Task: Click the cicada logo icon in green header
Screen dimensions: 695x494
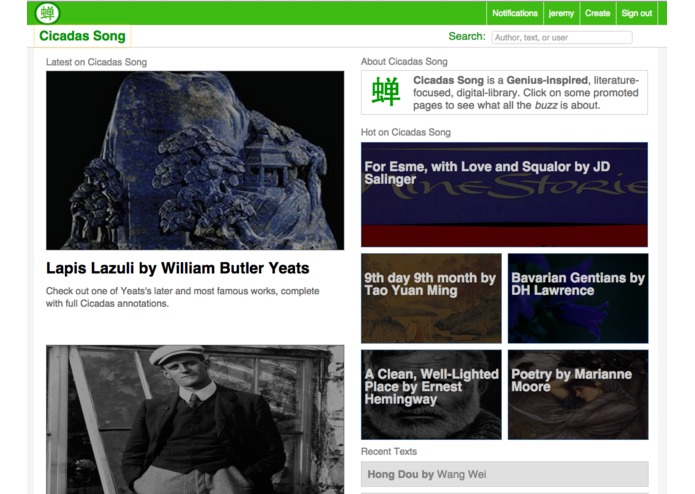Action: click(x=47, y=13)
